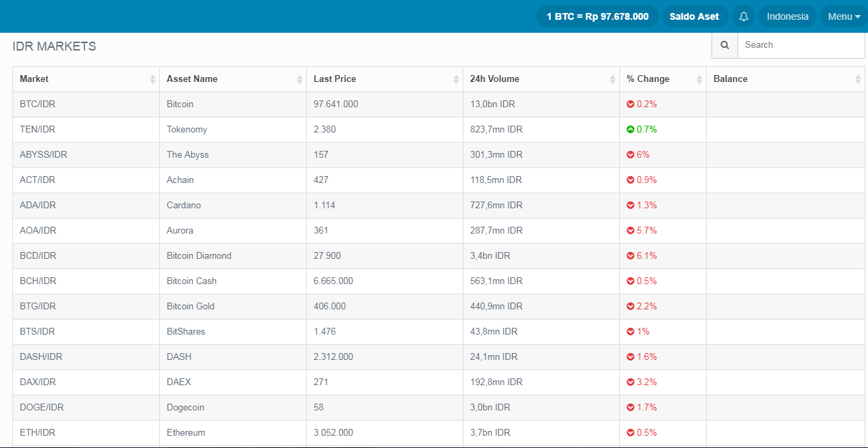This screenshot has width=868, height=448.
Task: Click the Bitcoin Cash asset name
Action: click(191, 281)
